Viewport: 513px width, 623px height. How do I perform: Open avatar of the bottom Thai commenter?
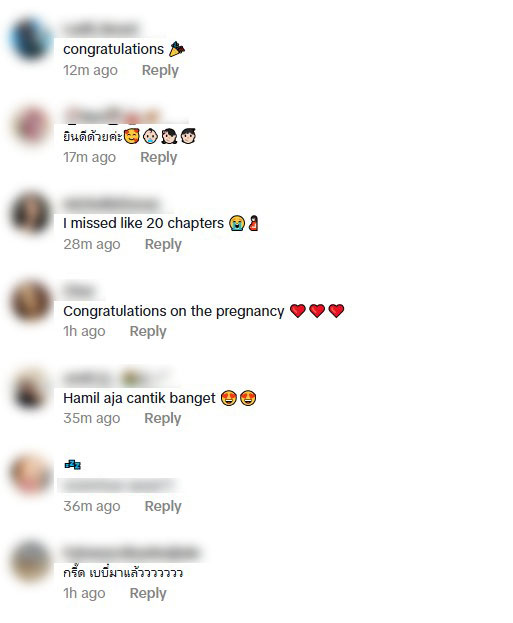[x=31, y=561]
